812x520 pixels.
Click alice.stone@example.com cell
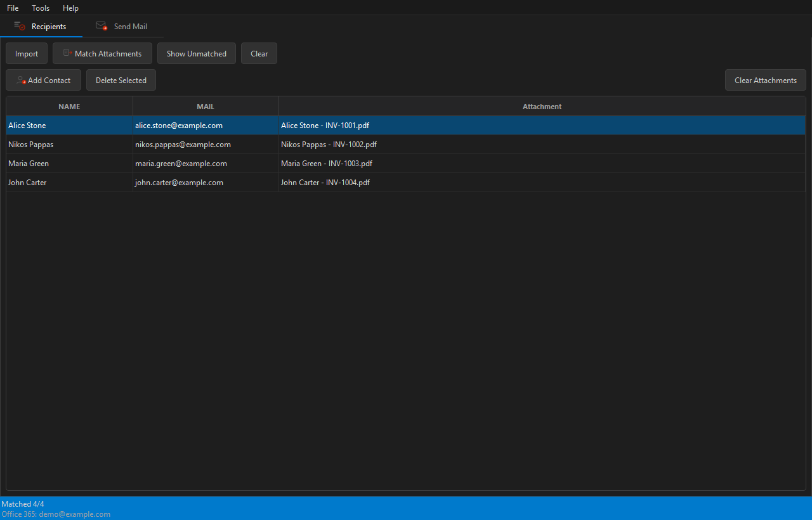[206, 126]
